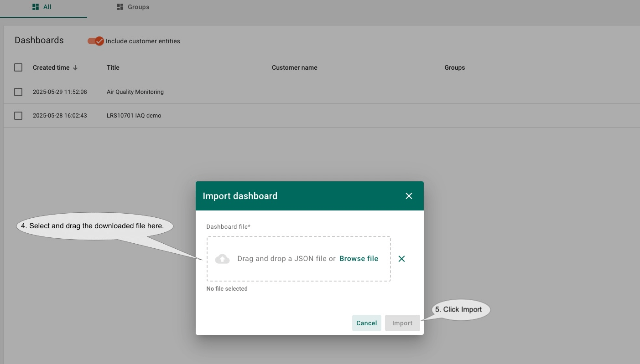Click the Browse file link
This screenshot has width=640, height=364.
click(359, 259)
